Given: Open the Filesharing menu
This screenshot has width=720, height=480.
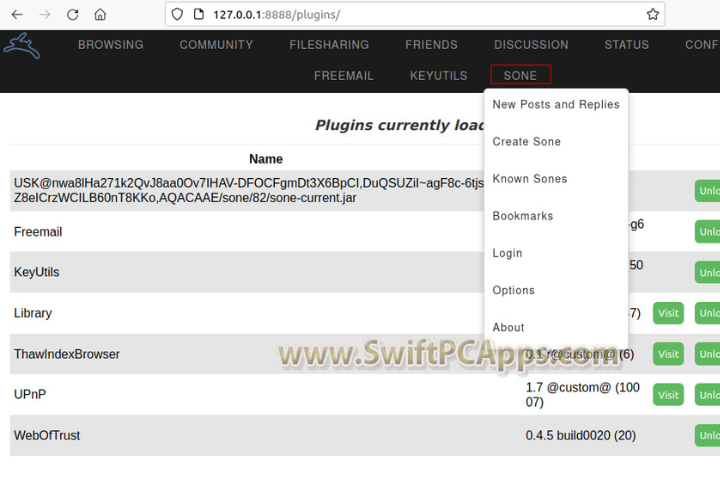Looking at the screenshot, I should coord(329,45).
